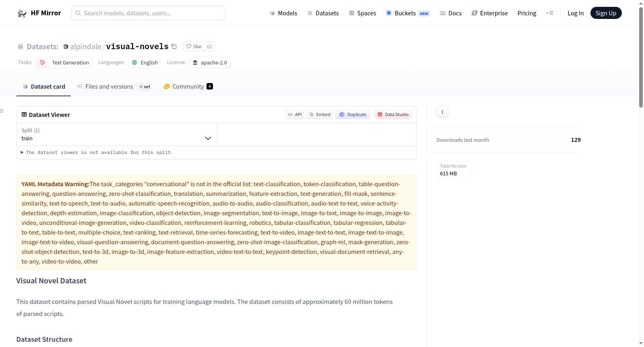Open the table of contents sidebar toggle
Image resolution: width=644 pixels, height=347 pixels.
click(x=2, y=110)
